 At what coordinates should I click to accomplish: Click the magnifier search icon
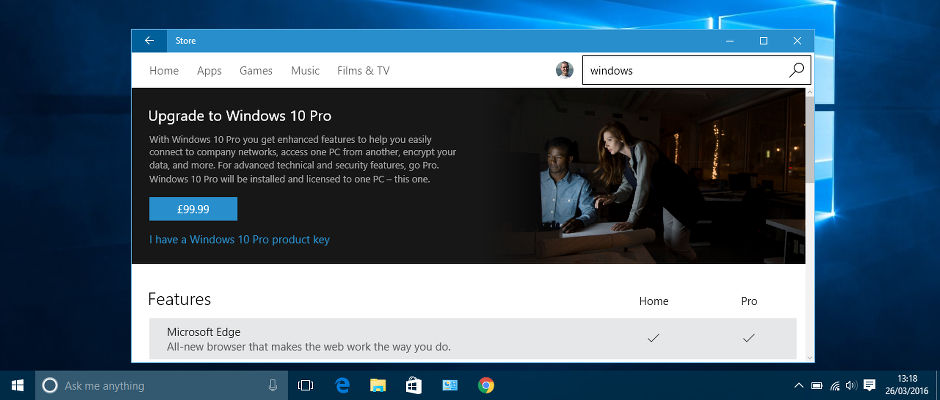pyautogui.click(x=797, y=71)
